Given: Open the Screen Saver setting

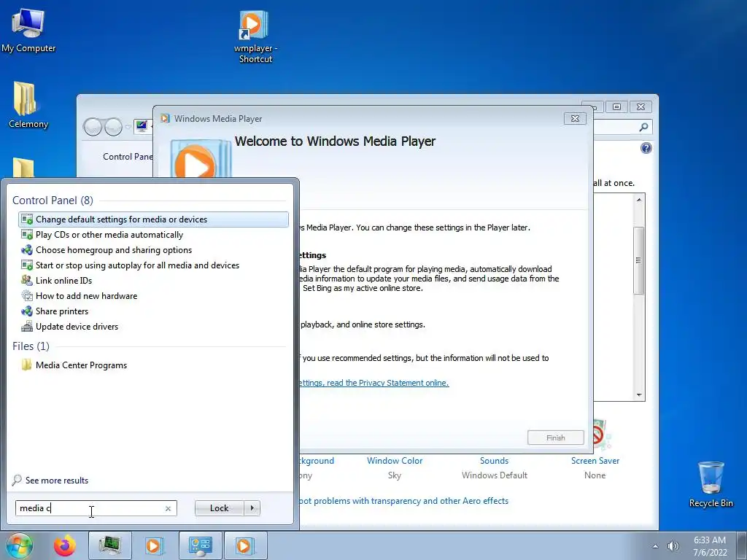Looking at the screenshot, I should (595, 461).
